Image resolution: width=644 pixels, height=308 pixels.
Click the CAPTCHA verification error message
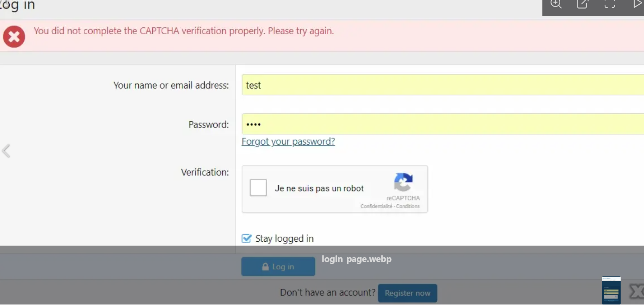(x=184, y=31)
